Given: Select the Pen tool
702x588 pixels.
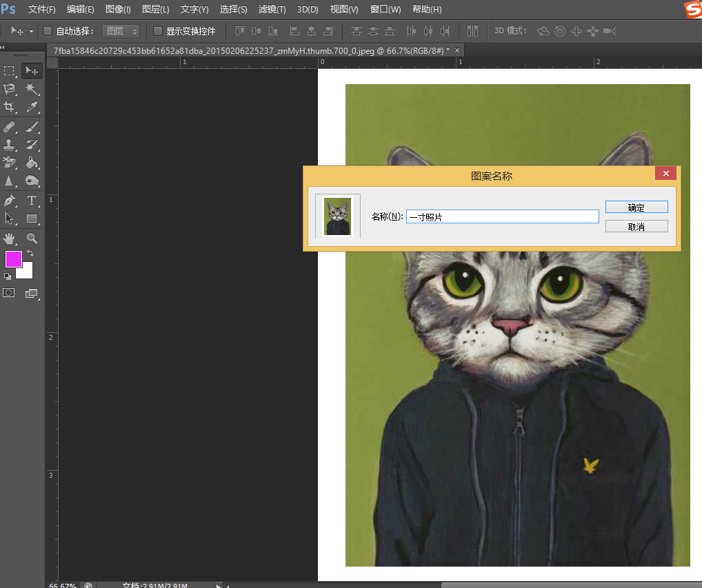Looking at the screenshot, I should 9,201.
